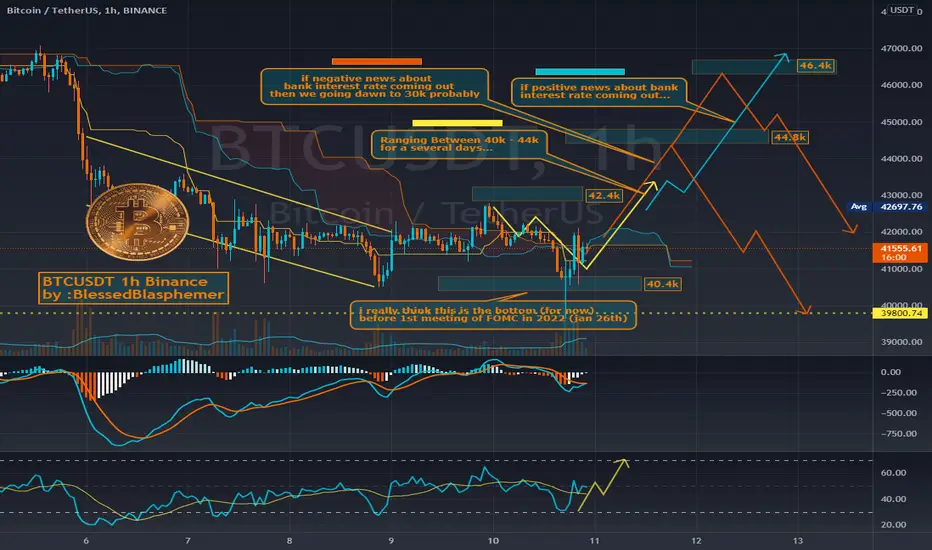Click the yellow 39800.74 price label

[x=901, y=313]
